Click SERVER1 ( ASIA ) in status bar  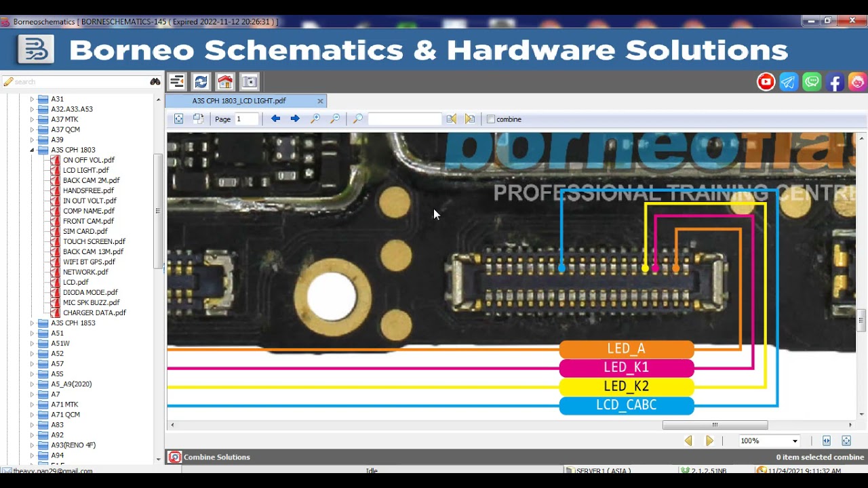pyautogui.click(x=604, y=470)
